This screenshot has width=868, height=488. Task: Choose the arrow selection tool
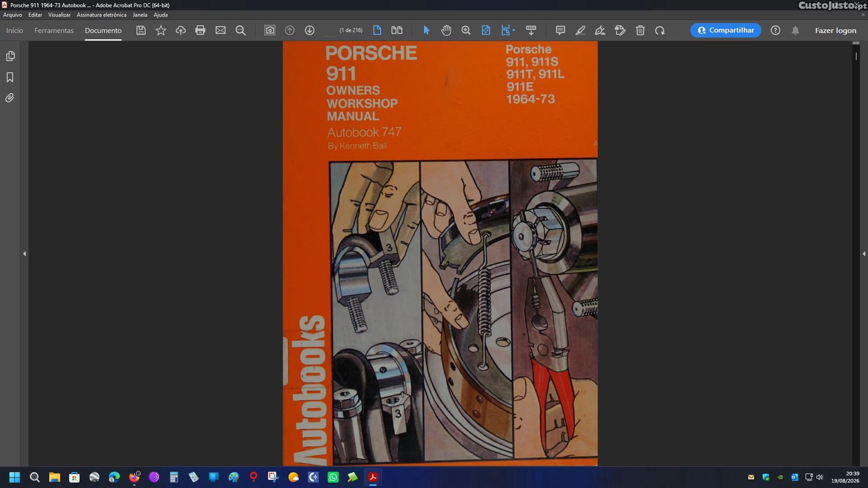point(426,30)
